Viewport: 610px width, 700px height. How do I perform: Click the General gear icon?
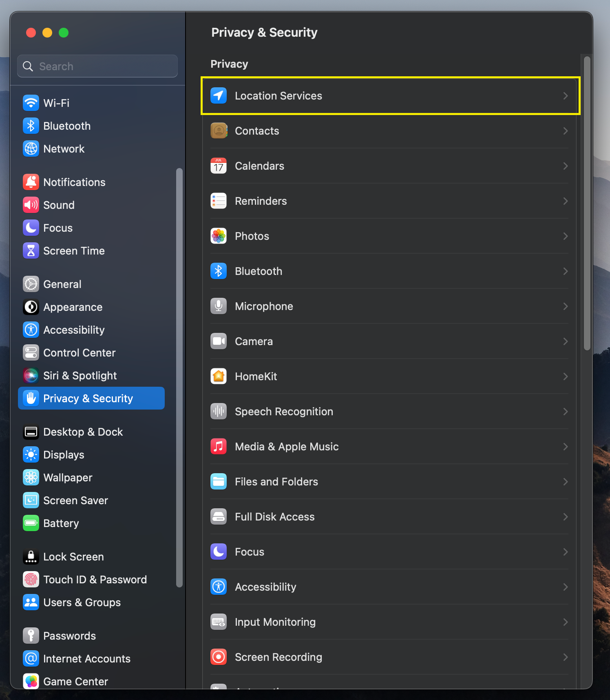[31, 284]
